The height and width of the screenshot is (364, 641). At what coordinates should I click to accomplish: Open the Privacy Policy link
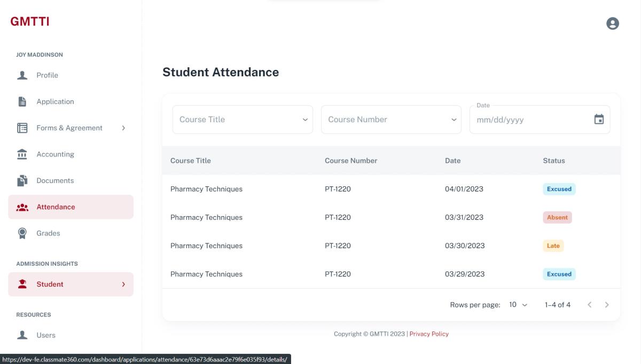click(429, 334)
